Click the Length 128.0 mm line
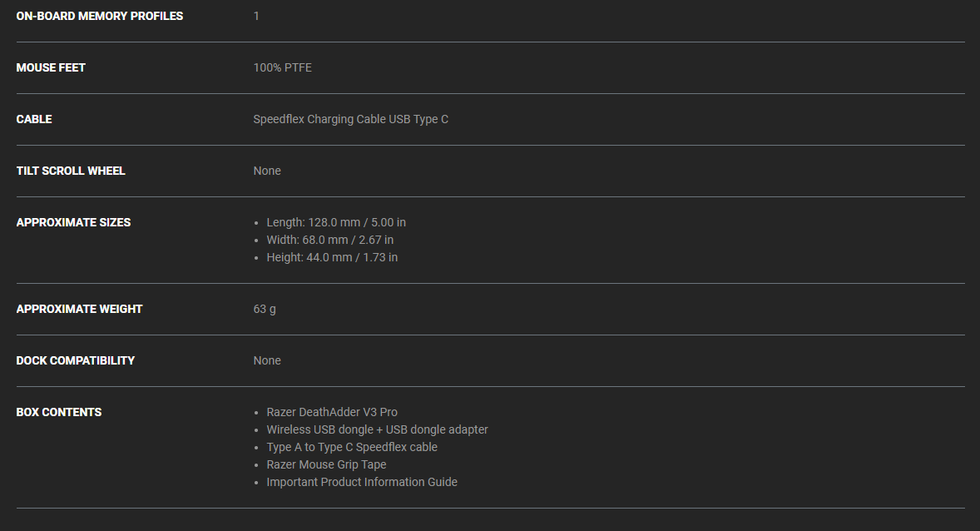 [x=336, y=222]
